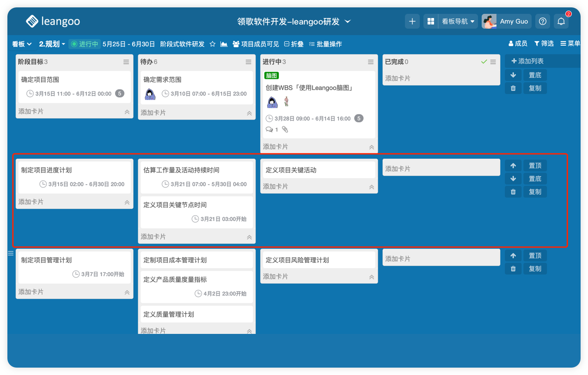
Task: Toggle 进行中 board status badge
Action: click(85, 44)
